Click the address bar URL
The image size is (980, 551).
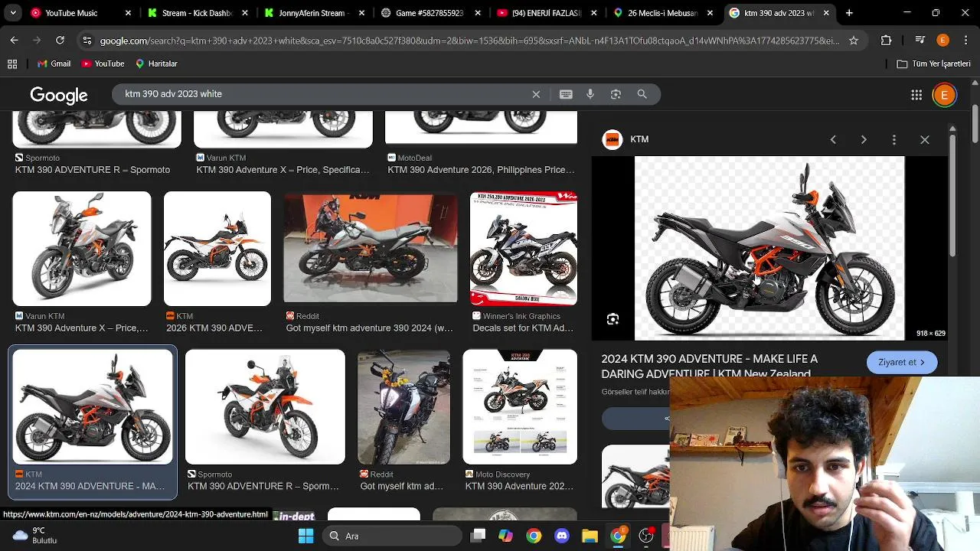pos(469,41)
